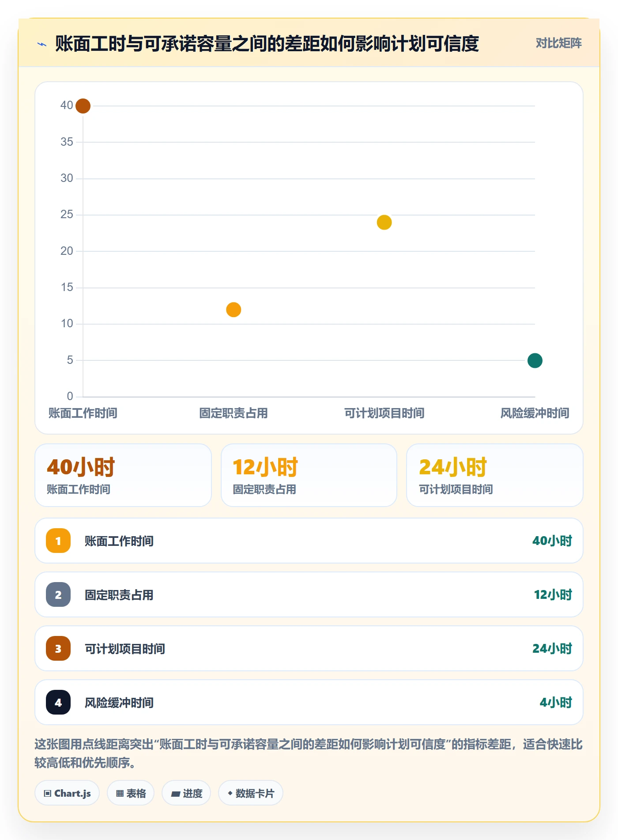Click the 账面工作时间 x-axis label

pyautogui.click(x=83, y=413)
